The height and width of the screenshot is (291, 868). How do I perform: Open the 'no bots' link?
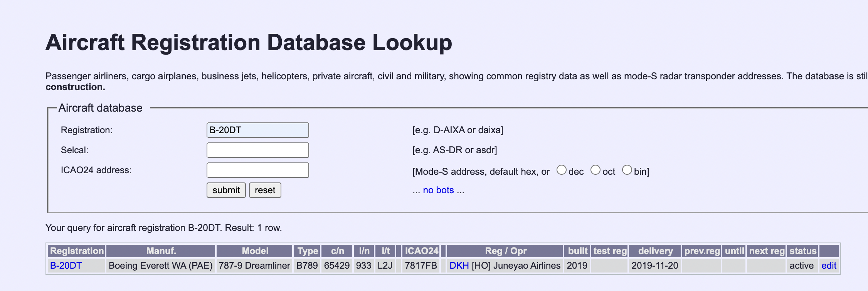tap(438, 190)
